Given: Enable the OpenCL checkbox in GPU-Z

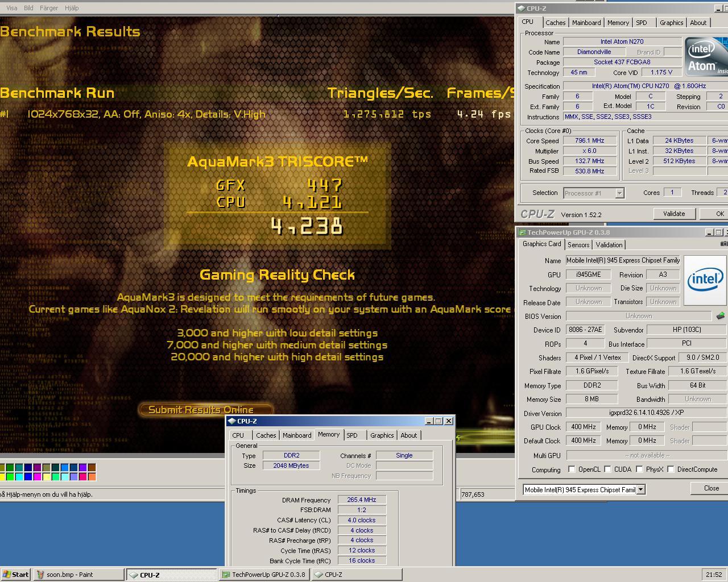Looking at the screenshot, I should [572, 469].
